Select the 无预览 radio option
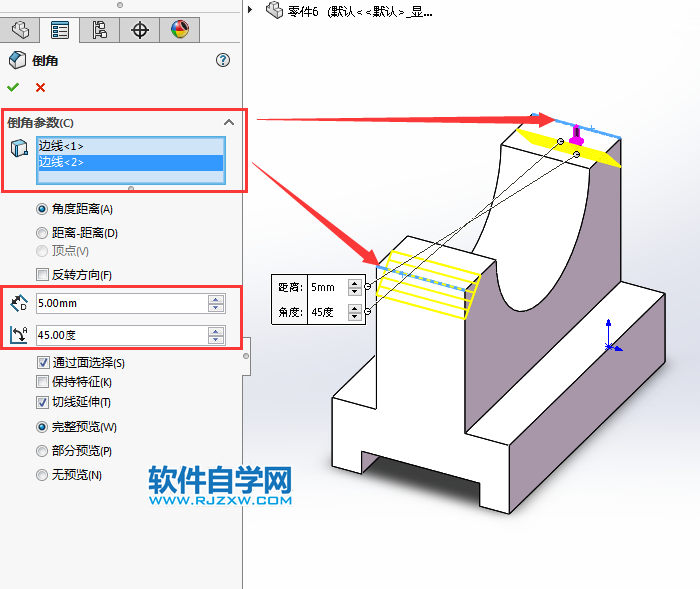Image resolution: width=700 pixels, height=589 pixels. pyautogui.click(x=42, y=475)
